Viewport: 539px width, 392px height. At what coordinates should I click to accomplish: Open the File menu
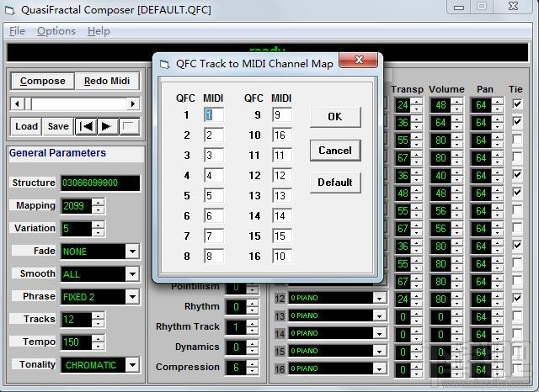click(x=17, y=31)
